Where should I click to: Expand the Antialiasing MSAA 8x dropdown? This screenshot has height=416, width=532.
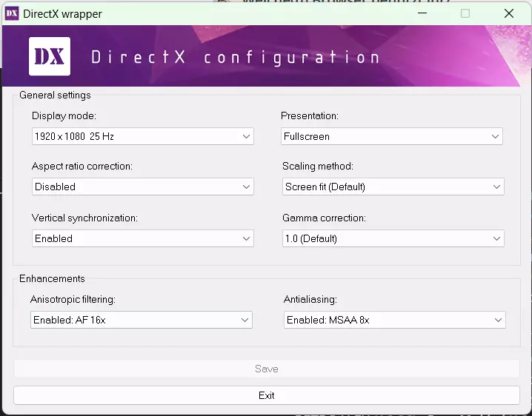[395, 320]
